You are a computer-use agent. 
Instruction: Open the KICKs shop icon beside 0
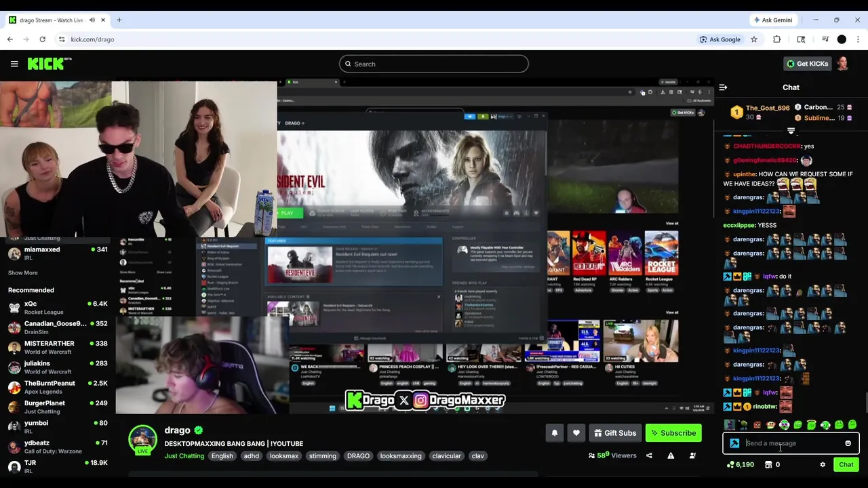pos(768,464)
